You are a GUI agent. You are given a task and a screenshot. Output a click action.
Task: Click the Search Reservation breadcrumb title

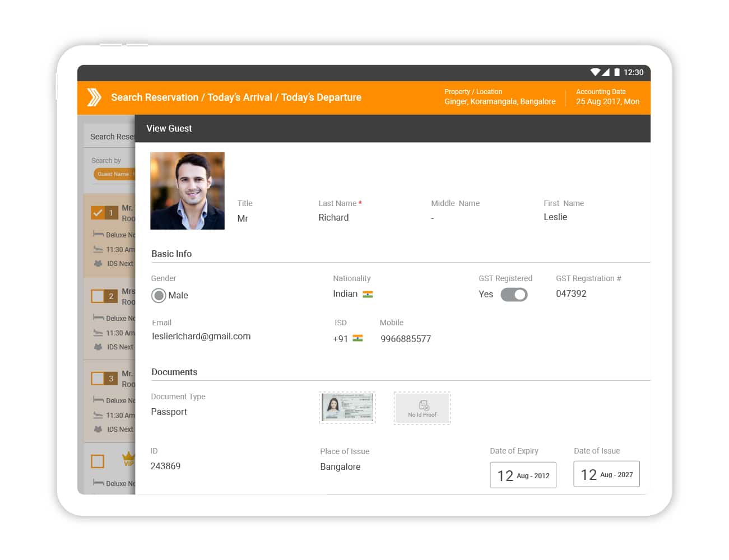coord(155,97)
